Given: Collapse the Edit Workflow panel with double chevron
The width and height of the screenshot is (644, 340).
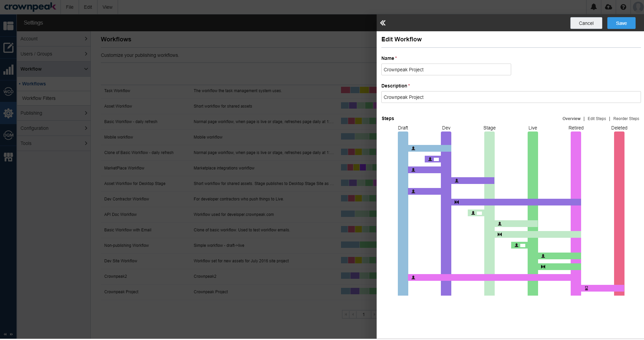Looking at the screenshot, I should [x=383, y=23].
